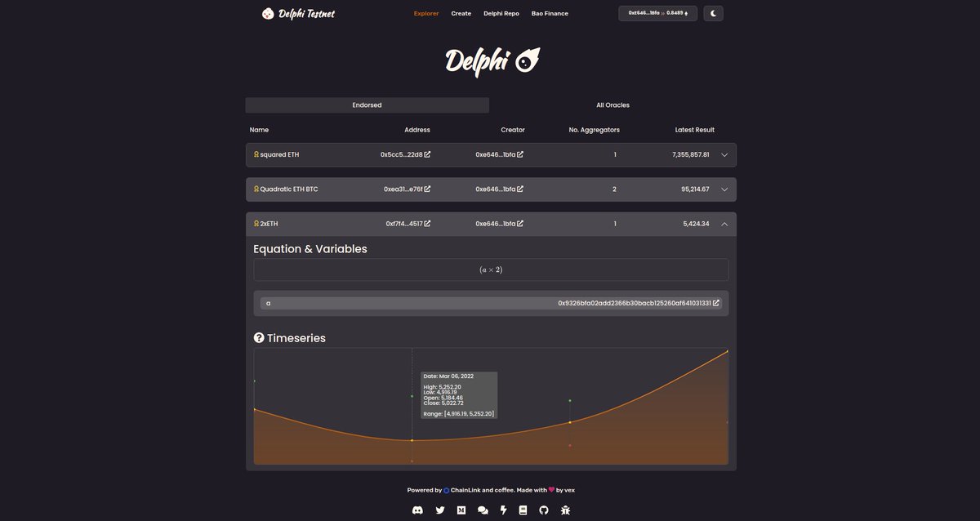Toggle dark mode with the moon button

pyautogui.click(x=713, y=13)
